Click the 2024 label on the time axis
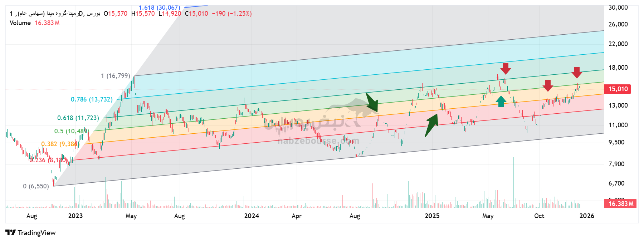Image resolution: width=644 pixels, height=242 pixels. pyautogui.click(x=252, y=216)
